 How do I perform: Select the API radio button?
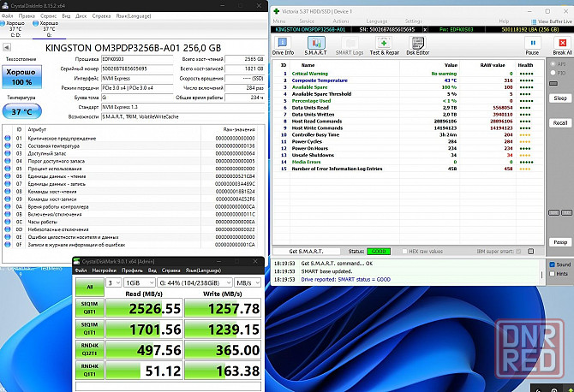coord(553,64)
